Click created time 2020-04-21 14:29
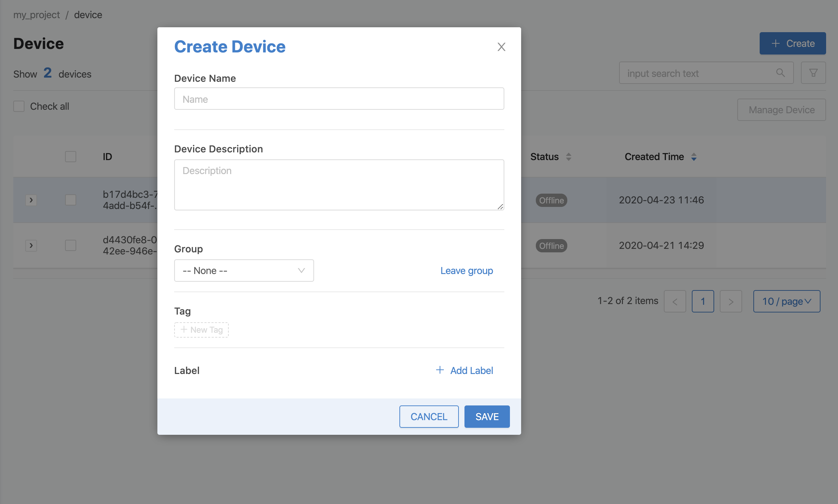The height and width of the screenshot is (504, 838). click(x=661, y=245)
